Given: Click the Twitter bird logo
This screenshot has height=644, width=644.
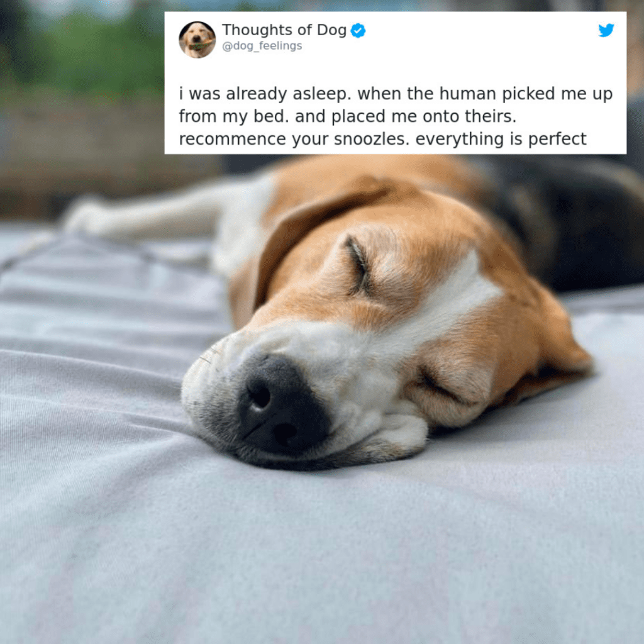Looking at the screenshot, I should (x=606, y=30).
